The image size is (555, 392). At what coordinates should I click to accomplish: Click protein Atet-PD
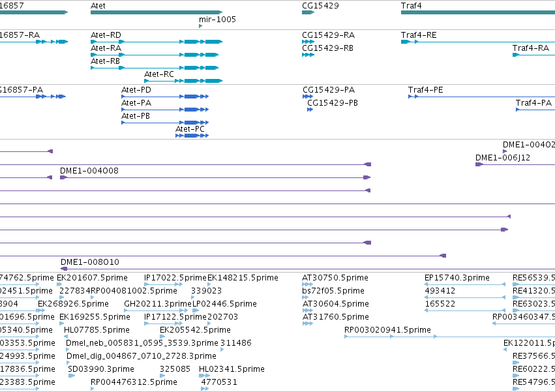pyautogui.click(x=165, y=97)
